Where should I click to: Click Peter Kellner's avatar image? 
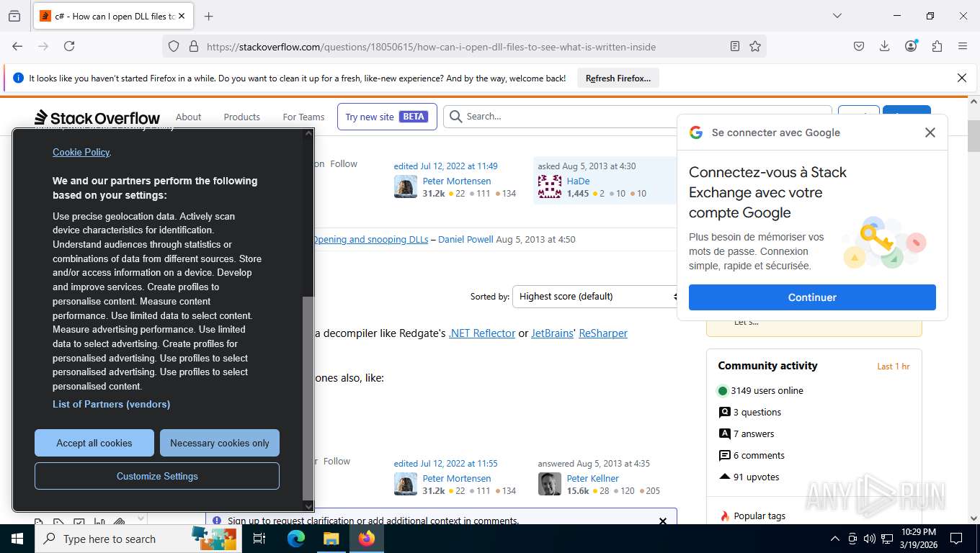550,484
